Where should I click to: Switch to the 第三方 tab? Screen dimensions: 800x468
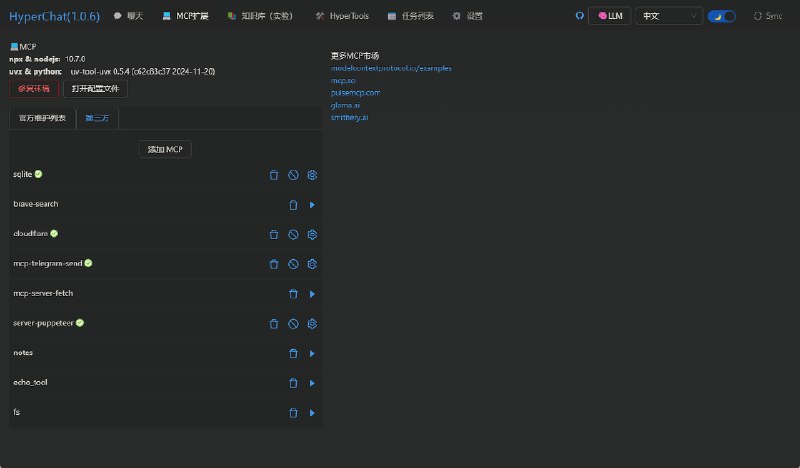pyautogui.click(x=98, y=118)
